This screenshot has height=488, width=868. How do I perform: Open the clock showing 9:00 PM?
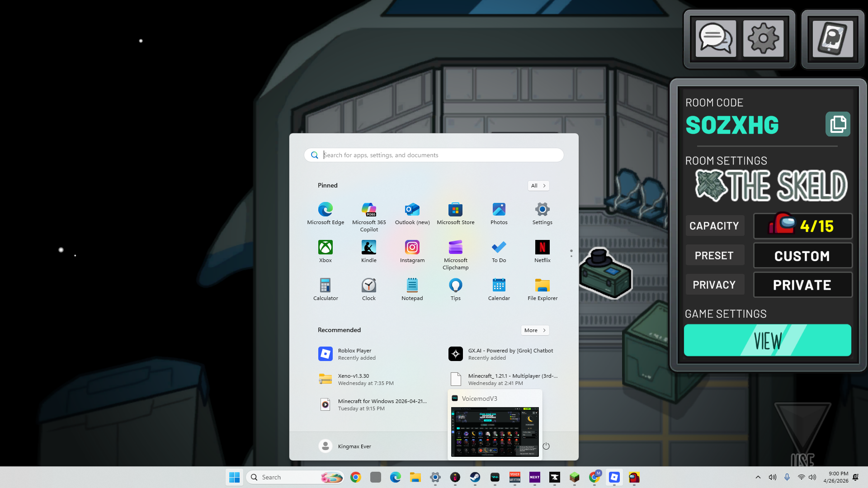point(836,477)
